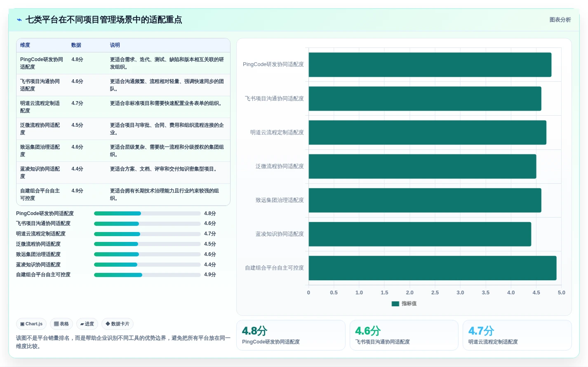Viewport: 588px width, 367px height.
Task: Click the 4.8分 value in the table
Action: click(77, 59)
